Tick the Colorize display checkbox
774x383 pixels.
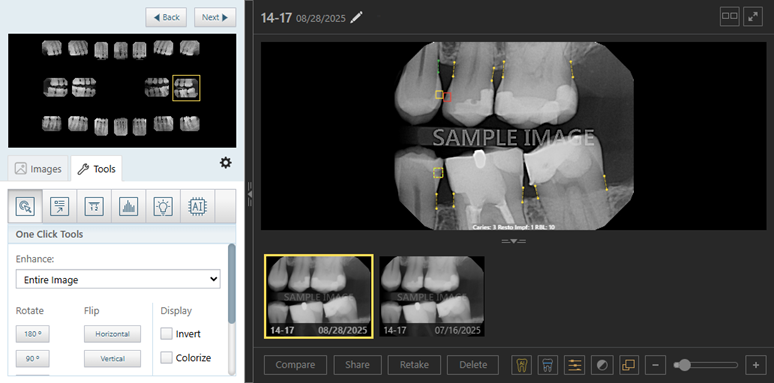(x=166, y=357)
